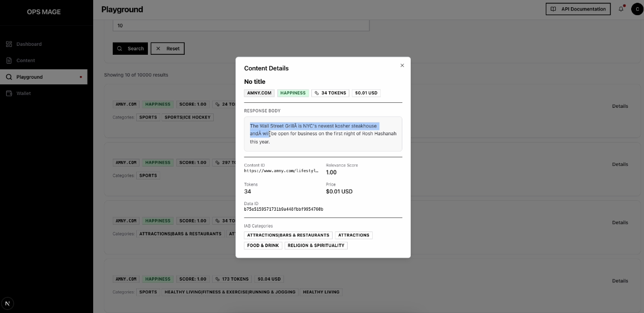The height and width of the screenshot is (313, 644).
Task: Close the Content Details dialog
Action: click(402, 65)
